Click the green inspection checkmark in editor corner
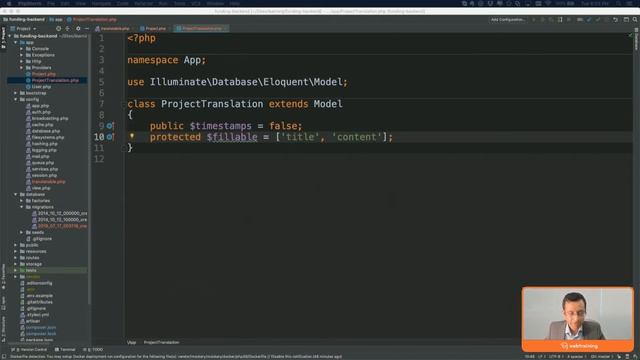Image resolution: width=640 pixels, height=360 pixels. pyautogui.click(x=630, y=36)
